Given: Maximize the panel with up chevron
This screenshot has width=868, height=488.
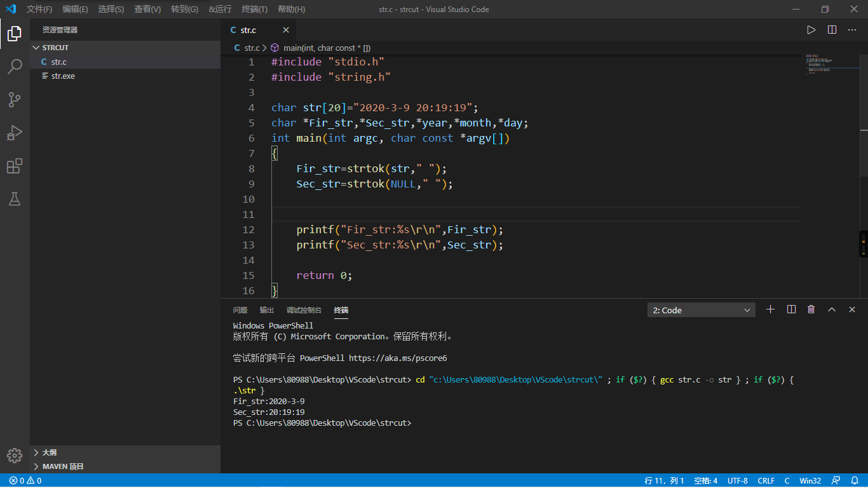Looking at the screenshot, I should tap(831, 309).
